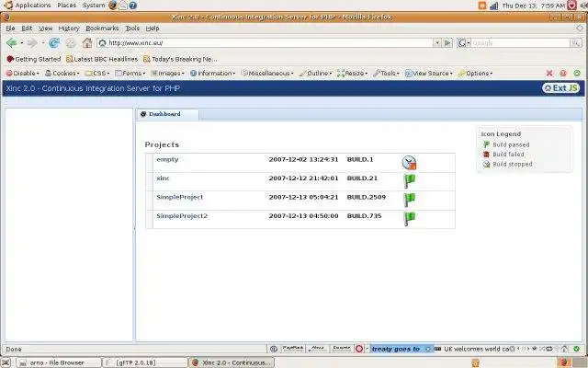This screenshot has height=368, width=588.
Task: Click the green check icon on web developer toolbar
Action: point(577,74)
